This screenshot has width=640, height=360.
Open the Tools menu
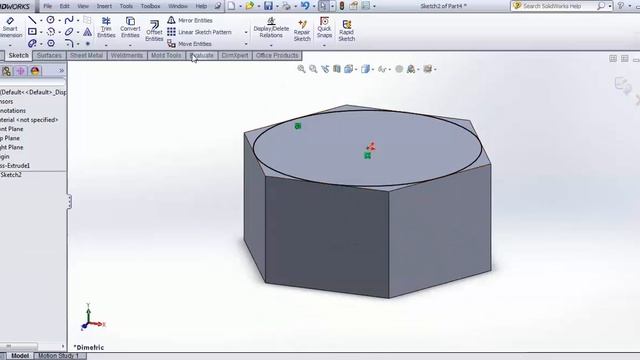click(126, 6)
